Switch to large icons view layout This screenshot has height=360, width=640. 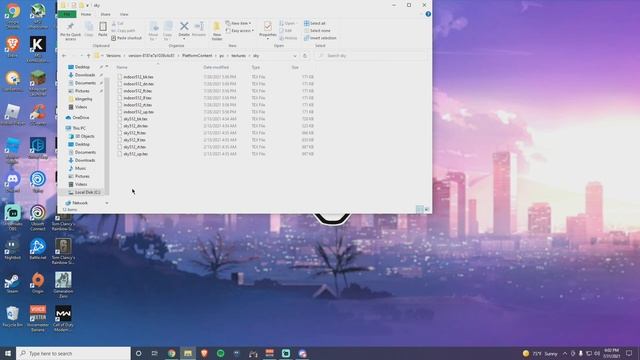click(x=427, y=209)
